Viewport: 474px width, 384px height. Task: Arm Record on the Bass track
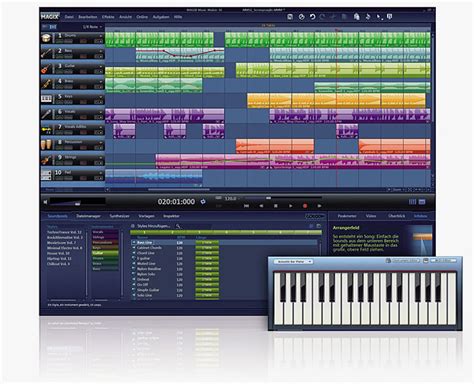(83, 57)
